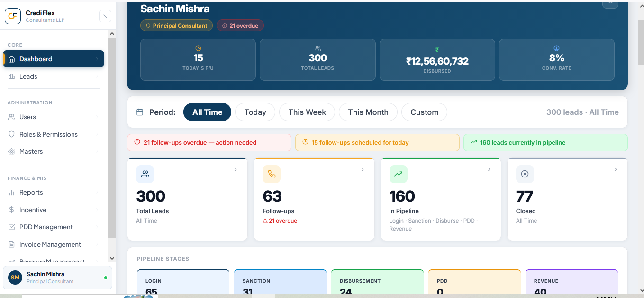
Task: Select the This Week period filter
Action: 307,112
